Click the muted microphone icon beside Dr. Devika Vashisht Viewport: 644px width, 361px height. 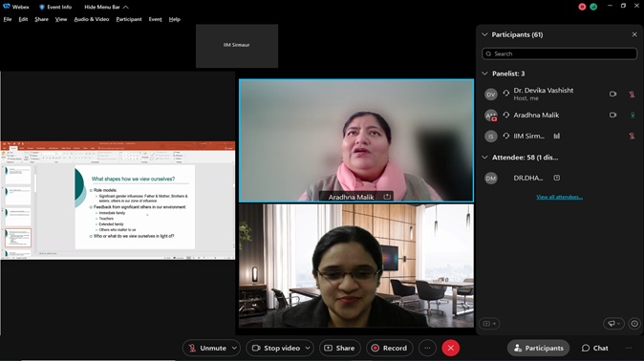coord(633,94)
